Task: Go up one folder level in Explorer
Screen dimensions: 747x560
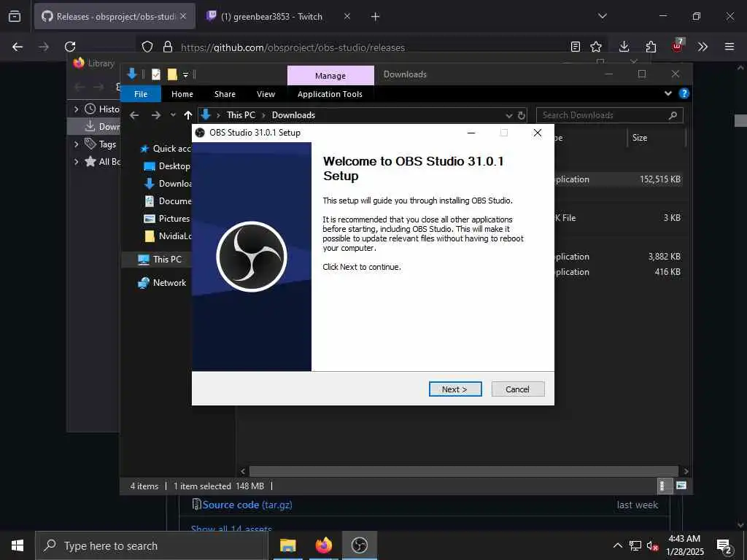Action: tap(188, 115)
